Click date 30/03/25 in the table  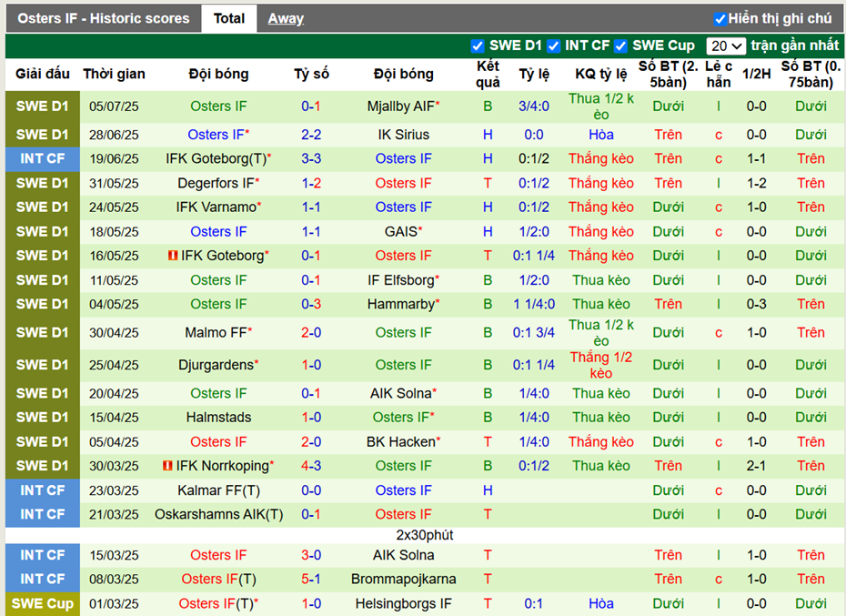pos(114,465)
